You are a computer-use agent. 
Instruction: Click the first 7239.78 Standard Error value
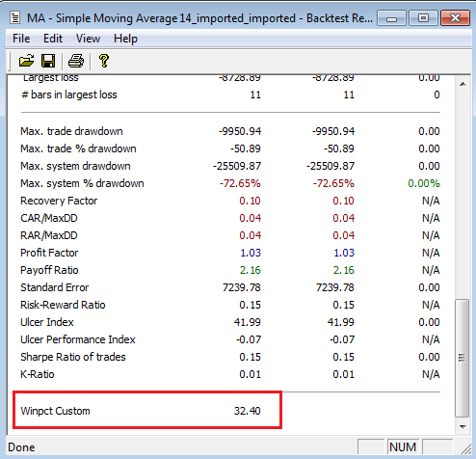242,287
